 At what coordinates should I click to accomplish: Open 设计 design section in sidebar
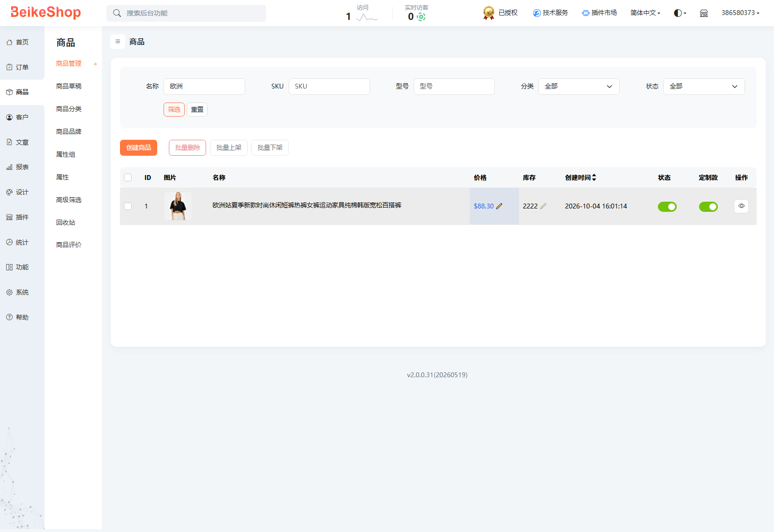click(x=18, y=192)
